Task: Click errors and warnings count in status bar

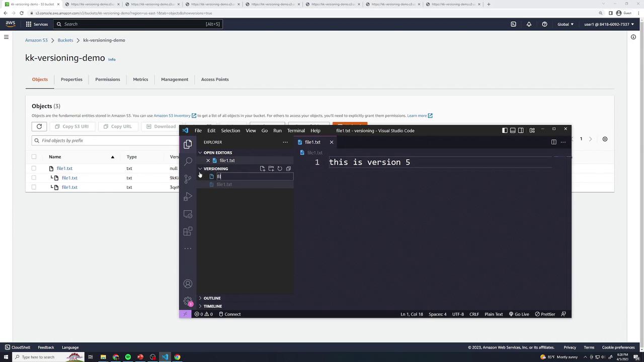Action: pyautogui.click(x=204, y=314)
